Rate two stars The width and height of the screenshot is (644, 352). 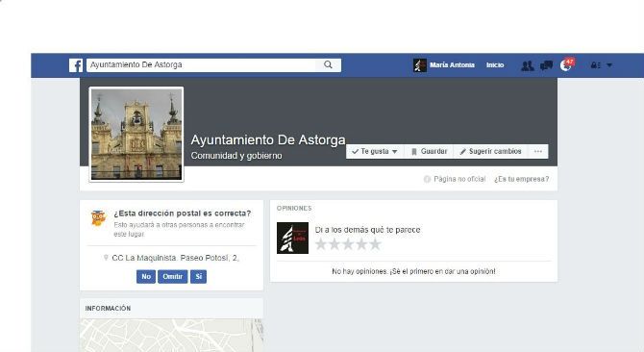click(x=334, y=244)
